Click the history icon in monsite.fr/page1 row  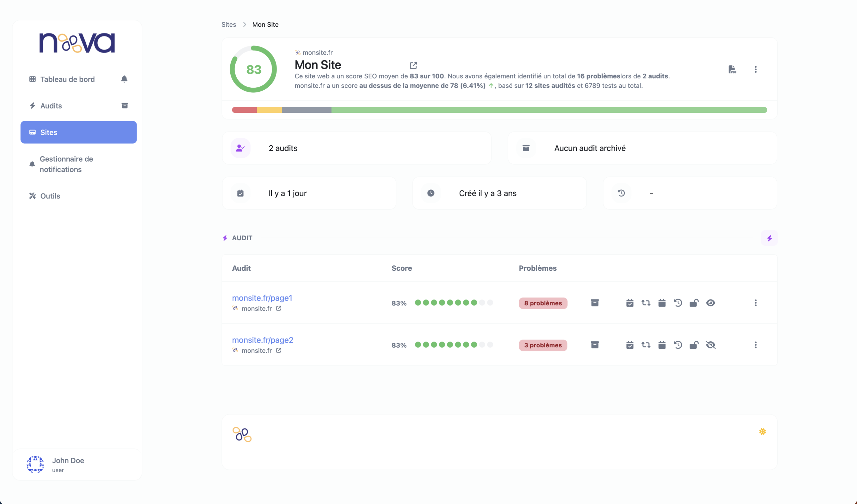point(678,303)
